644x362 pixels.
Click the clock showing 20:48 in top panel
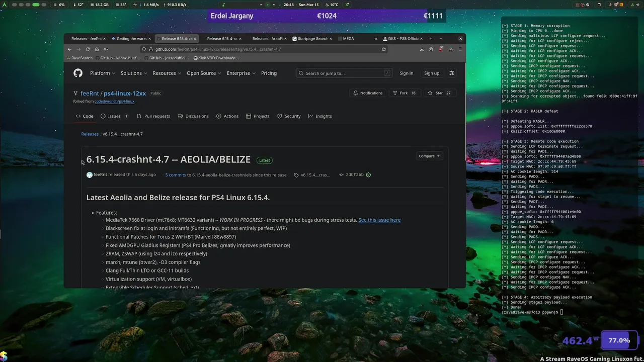tap(289, 5)
